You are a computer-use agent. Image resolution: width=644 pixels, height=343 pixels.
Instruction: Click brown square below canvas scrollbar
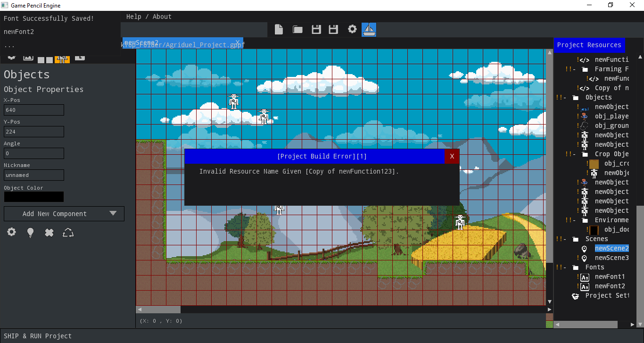(549, 317)
